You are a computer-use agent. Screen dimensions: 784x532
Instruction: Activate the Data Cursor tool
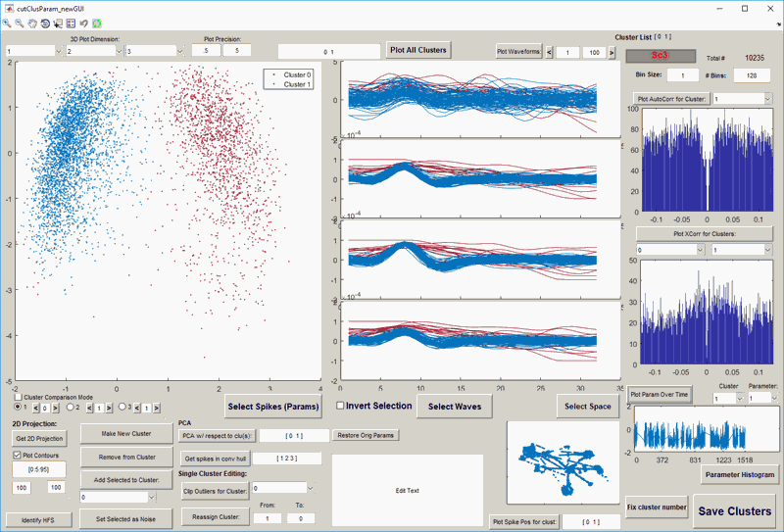coord(58,23)
